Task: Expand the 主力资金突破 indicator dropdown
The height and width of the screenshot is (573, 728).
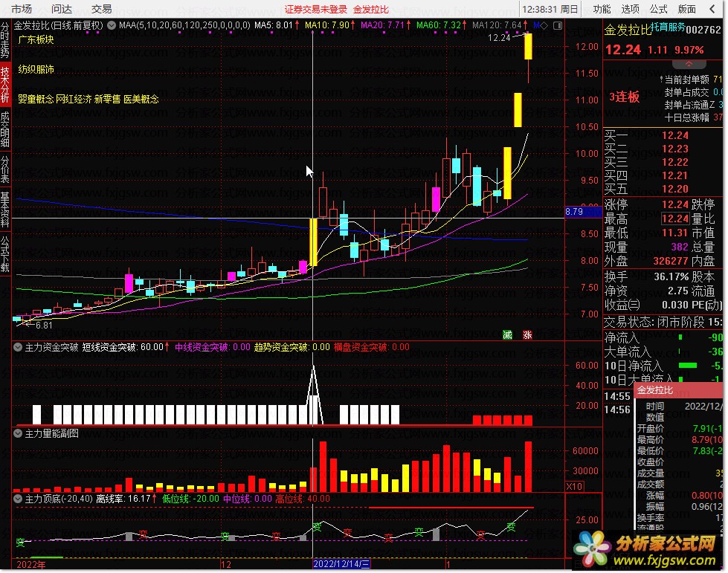Action: tap(18, 347)
